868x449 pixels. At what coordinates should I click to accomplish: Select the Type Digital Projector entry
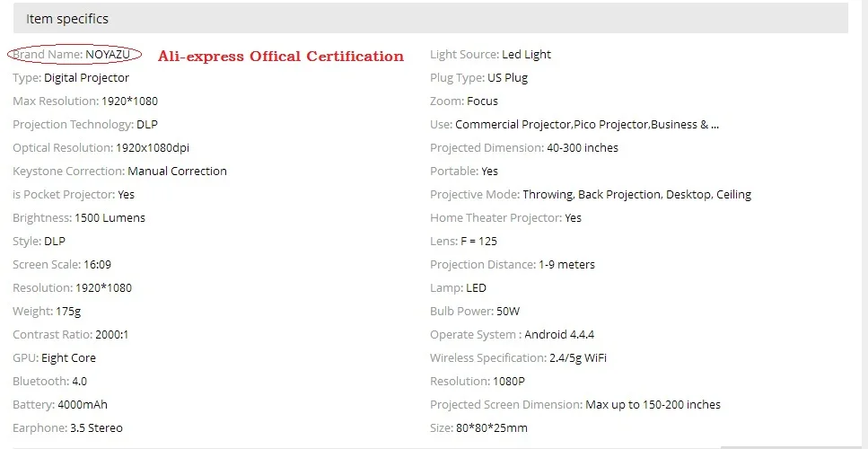pyautogui.click(x=71, y=78)
